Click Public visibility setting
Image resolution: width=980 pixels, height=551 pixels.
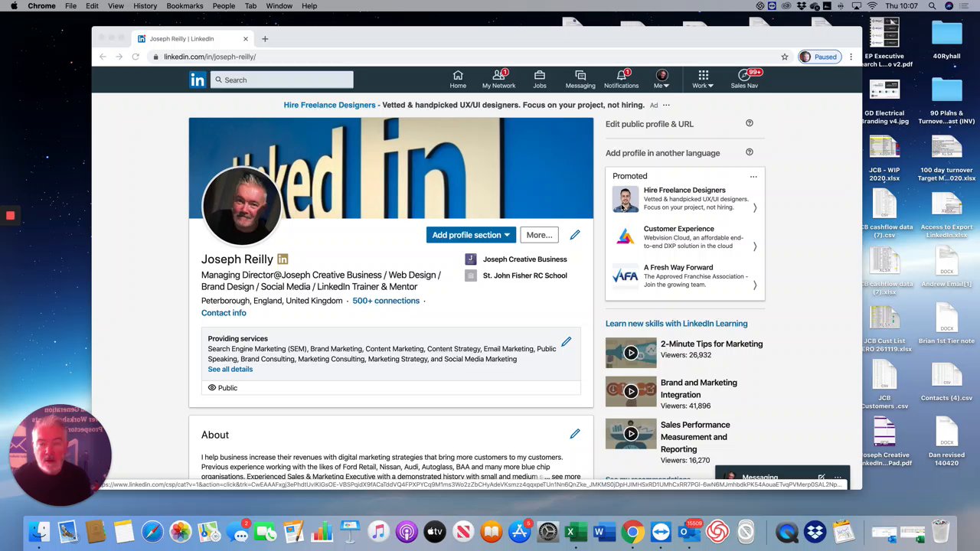pyautogui.click(x=223, y=388)
